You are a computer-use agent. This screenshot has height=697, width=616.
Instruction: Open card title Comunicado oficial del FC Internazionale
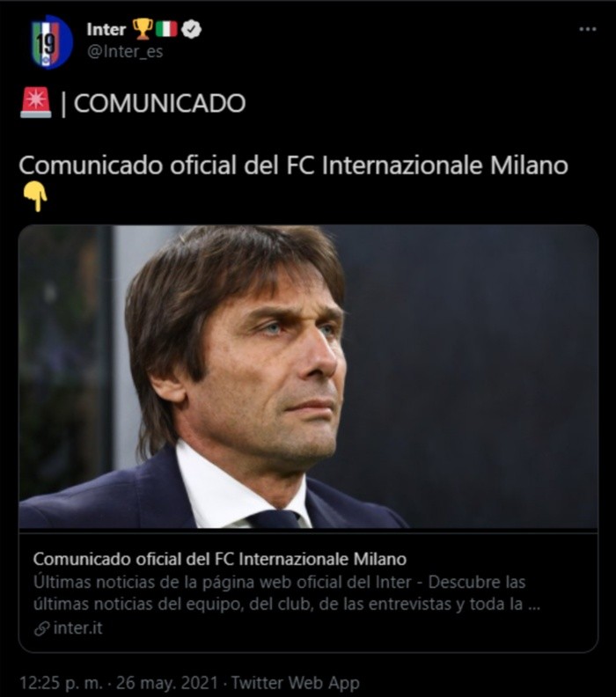point(219,559)
